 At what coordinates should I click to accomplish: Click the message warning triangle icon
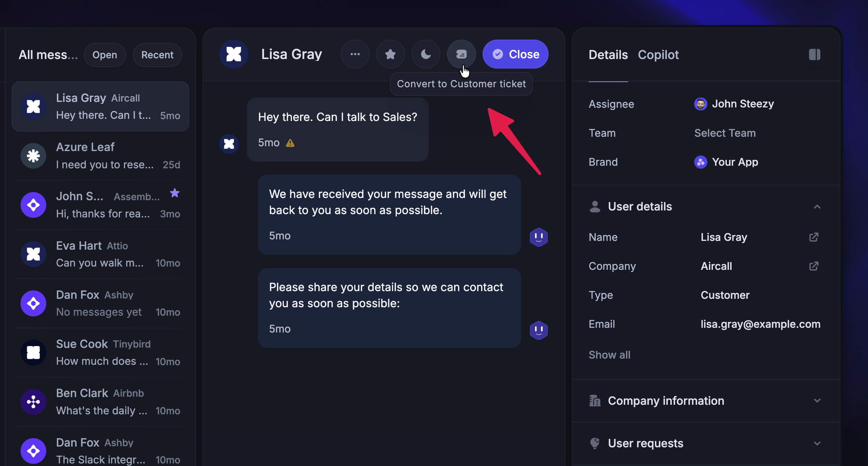pos(290,143)
